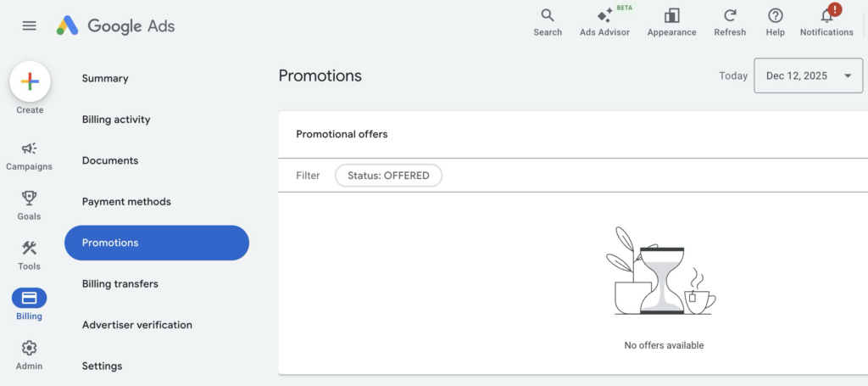868x386 pixels.
Task: Open Payment methods page
Action: tap(126, 202)
